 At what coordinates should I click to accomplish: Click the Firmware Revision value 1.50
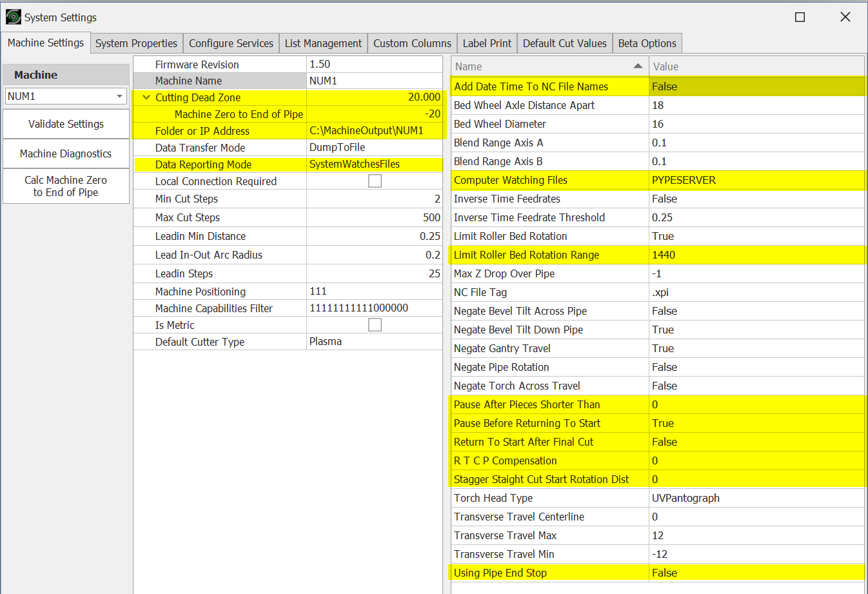coord(374,64)
